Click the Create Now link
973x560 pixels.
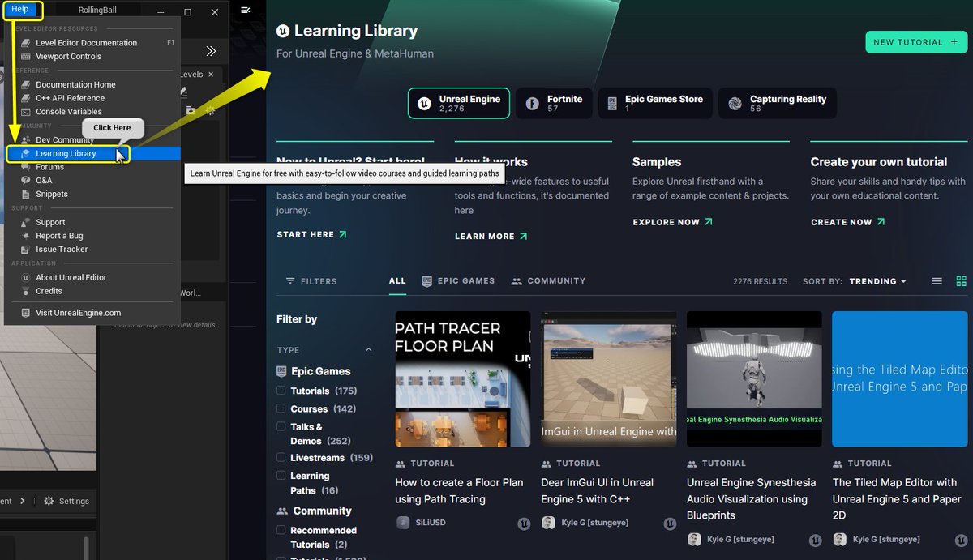coord(848,222)
